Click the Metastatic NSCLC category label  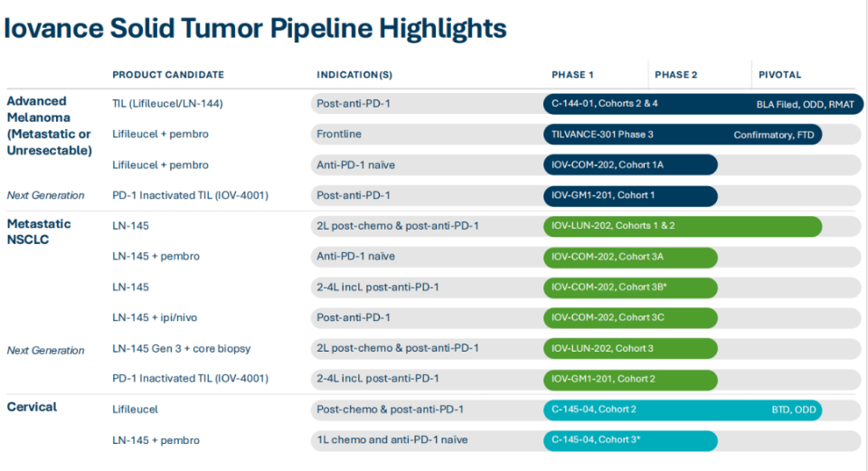tap(39, 232)
